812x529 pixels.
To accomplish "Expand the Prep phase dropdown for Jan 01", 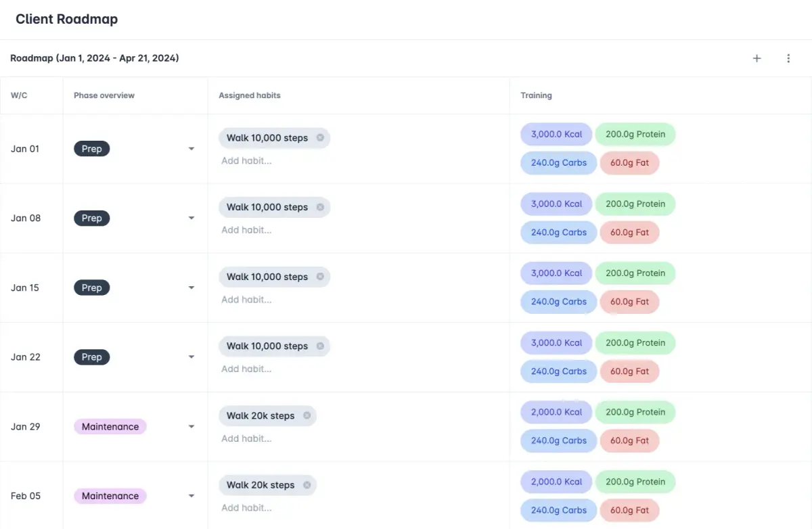I will click(x=191, y=149).
